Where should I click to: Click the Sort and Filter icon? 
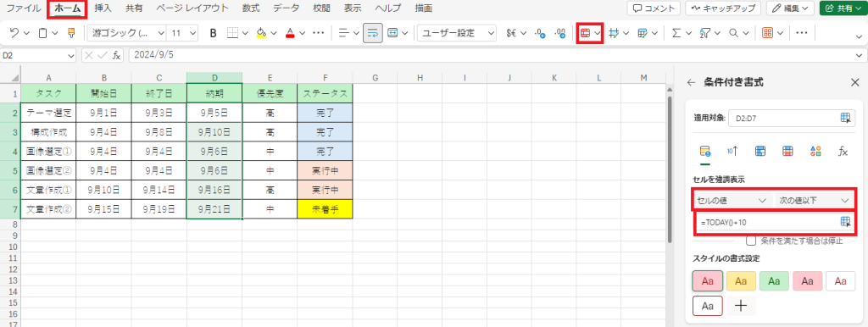[x=705, y=33]
